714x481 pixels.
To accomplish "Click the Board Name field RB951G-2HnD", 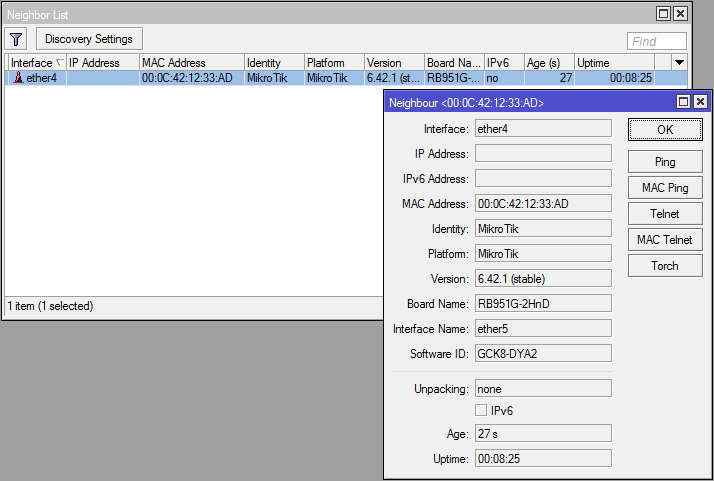I will (543, 303).
